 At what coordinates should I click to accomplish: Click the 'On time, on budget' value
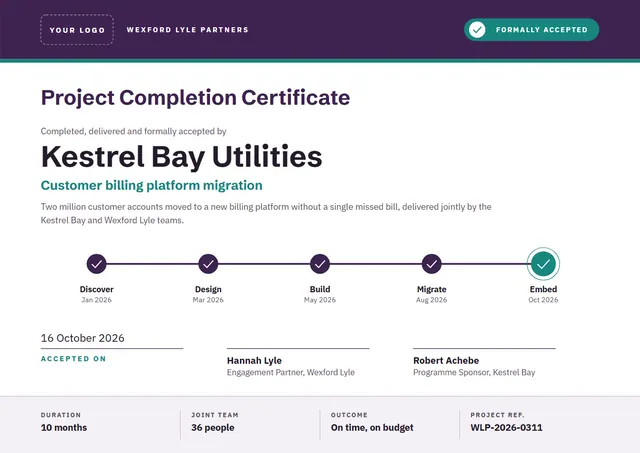(x=372, y=428)
